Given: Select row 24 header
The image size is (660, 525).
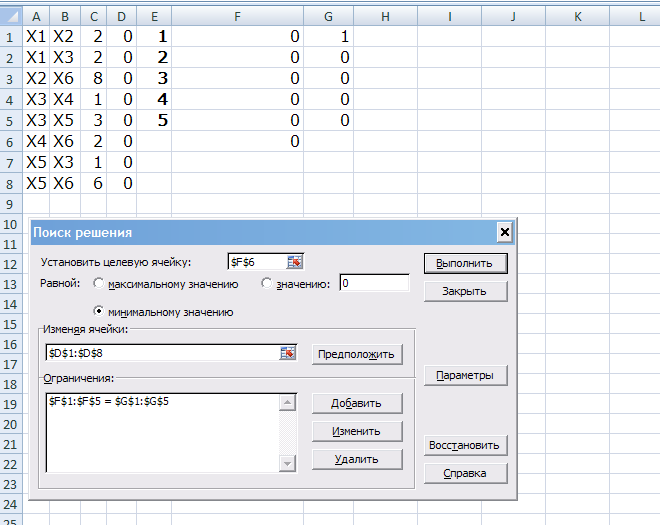Looking at the screenshot, I should pos(11,504).
